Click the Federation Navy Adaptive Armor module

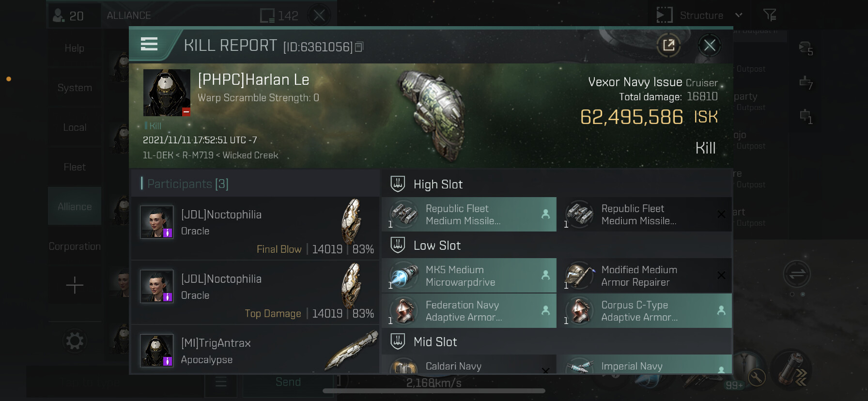pos(469,311)
